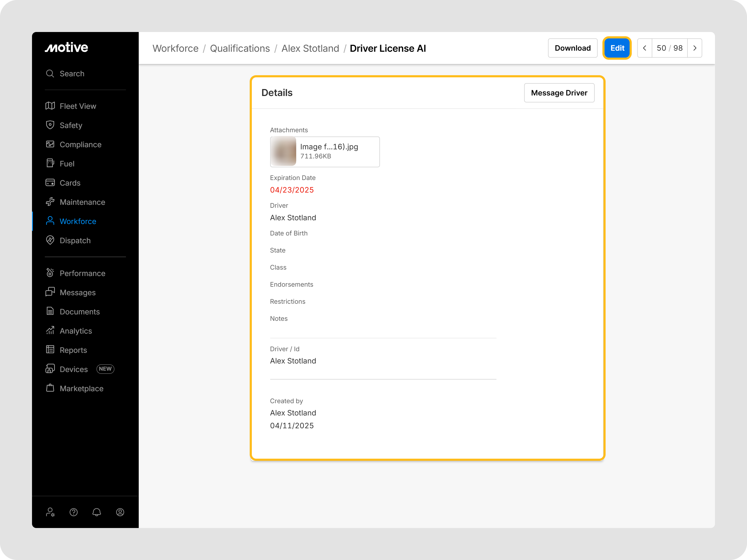
Task: Open the help menu
Action: pos(73,512)
